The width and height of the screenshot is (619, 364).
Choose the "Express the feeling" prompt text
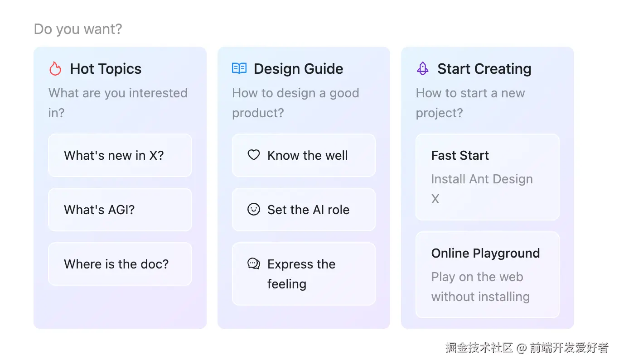tap(301, 273)
